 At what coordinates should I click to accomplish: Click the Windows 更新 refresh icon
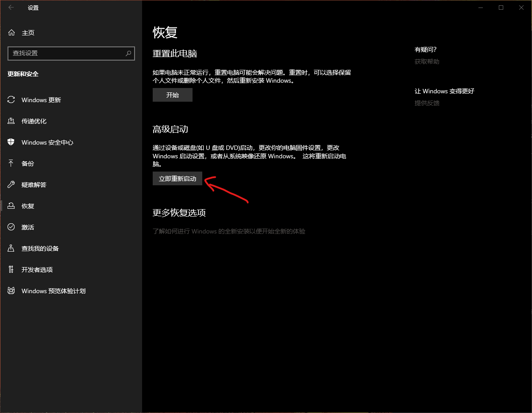12,100
